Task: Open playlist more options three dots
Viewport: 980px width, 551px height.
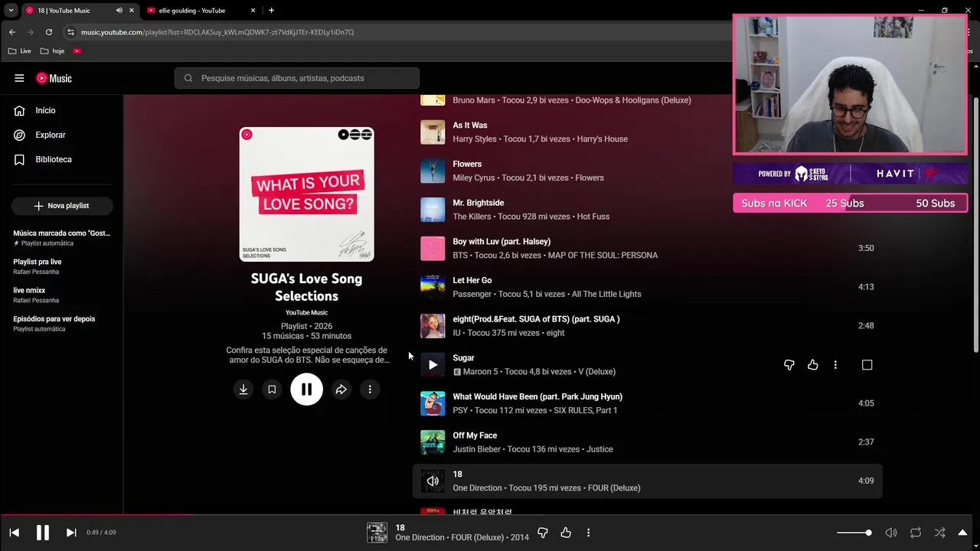Action: (370, 390)
